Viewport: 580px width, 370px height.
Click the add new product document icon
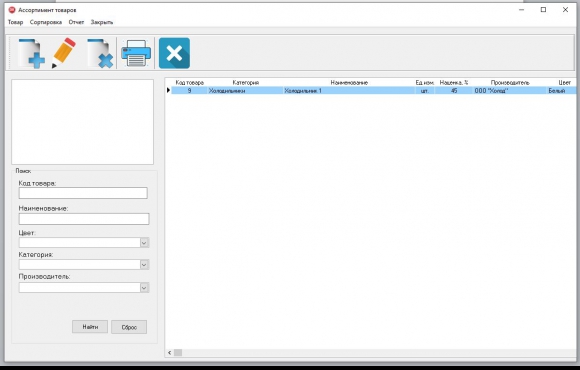coord(31,53)
